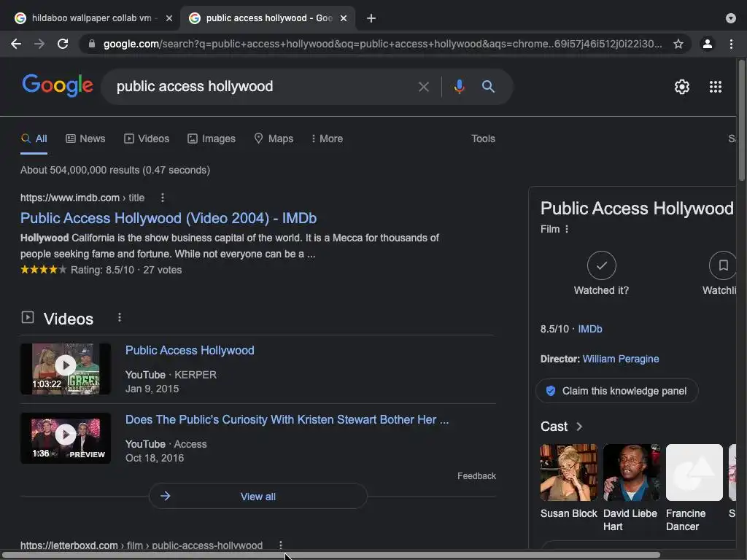Open the Videos section three-dot options
747x560 pixels.
pyautogui.click(x=120, y=318)
